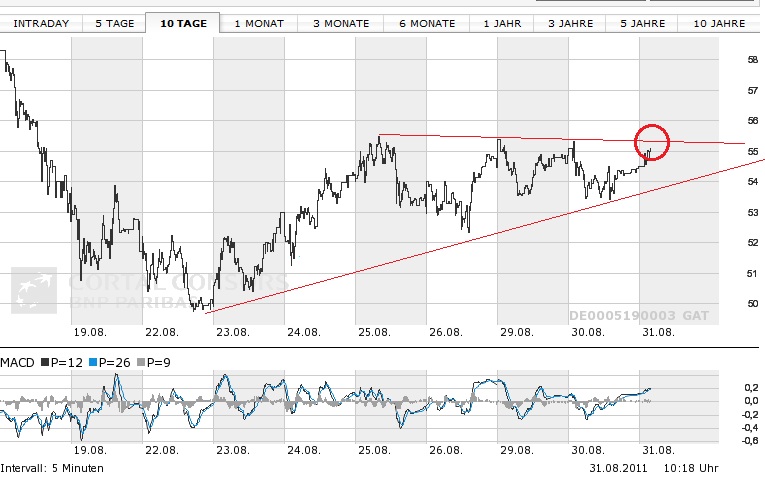The width and height of the screenshot is (765, 477).
Task: Click the red circle marker on the chart
Action: [x=651, y=140]
